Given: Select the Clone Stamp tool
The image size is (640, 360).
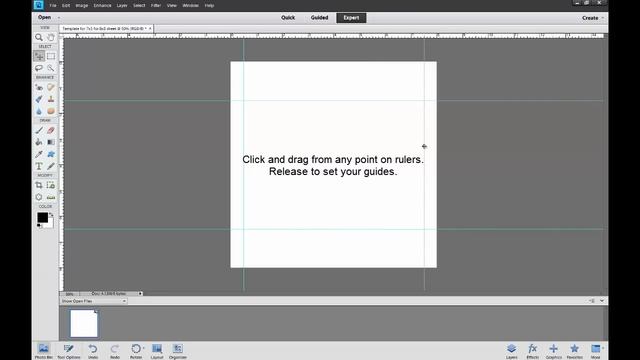Looking at the screenshot, I should pyautogui.click(x=51, y=99).
